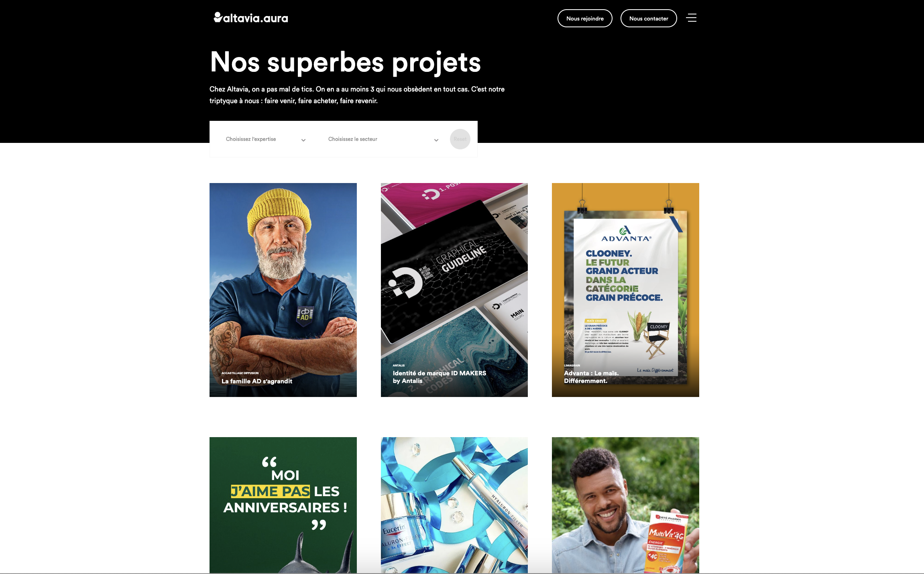Open Identité de marque ID MAKERS project
924x574 pixels.
click(x=454, y=290)
